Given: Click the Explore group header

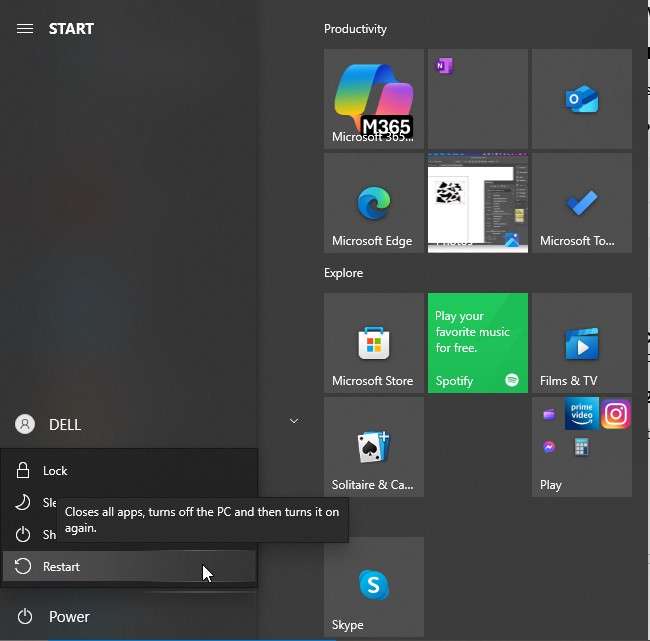Looking at the screenshot, I should 343,273.
